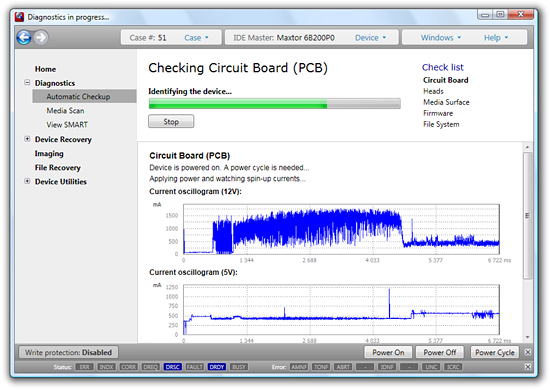Go back with the blue back arrow
Screen dimensions: 550x390
pos(24,38)
